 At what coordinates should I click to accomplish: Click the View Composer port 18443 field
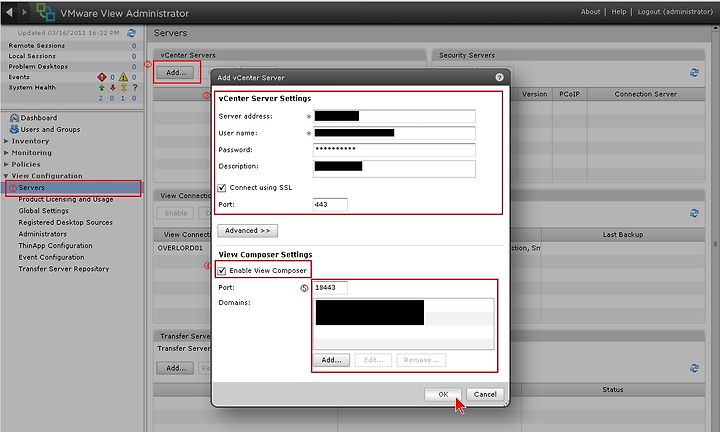point(330,288)
